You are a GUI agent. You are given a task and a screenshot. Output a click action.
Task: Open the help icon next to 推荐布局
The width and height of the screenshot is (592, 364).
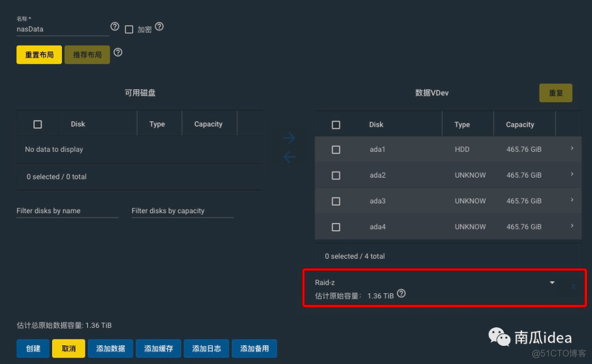[118, 53]
